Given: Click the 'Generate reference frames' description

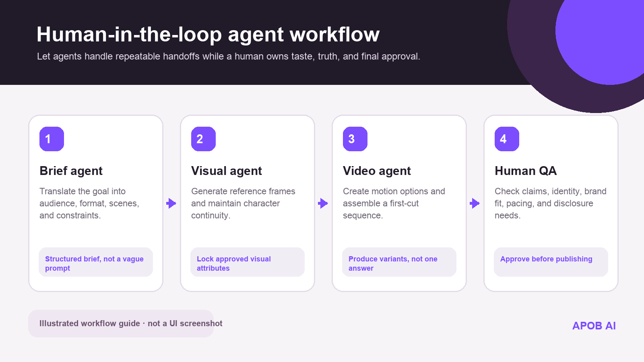Looking at the screenshot, I should pos(243,204).
